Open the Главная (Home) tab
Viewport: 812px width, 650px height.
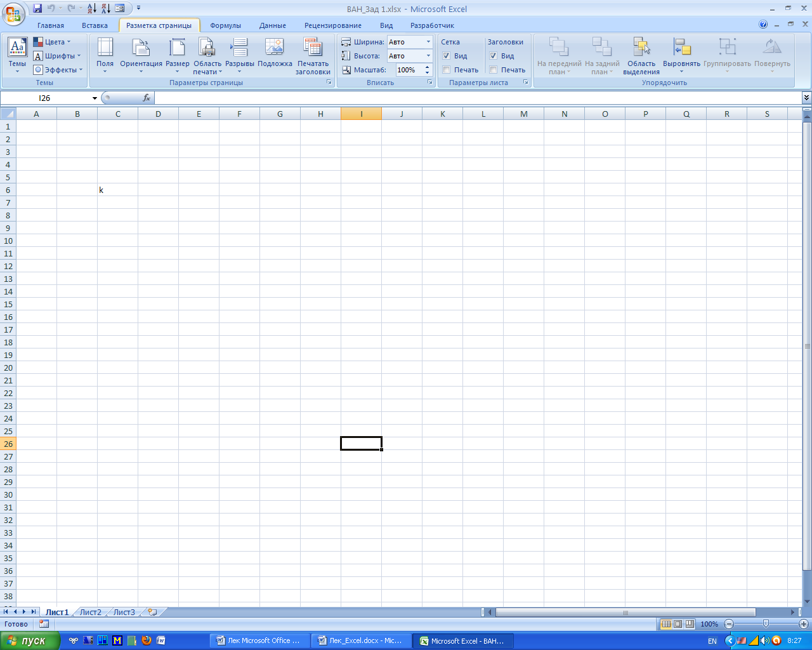(51, 25)
